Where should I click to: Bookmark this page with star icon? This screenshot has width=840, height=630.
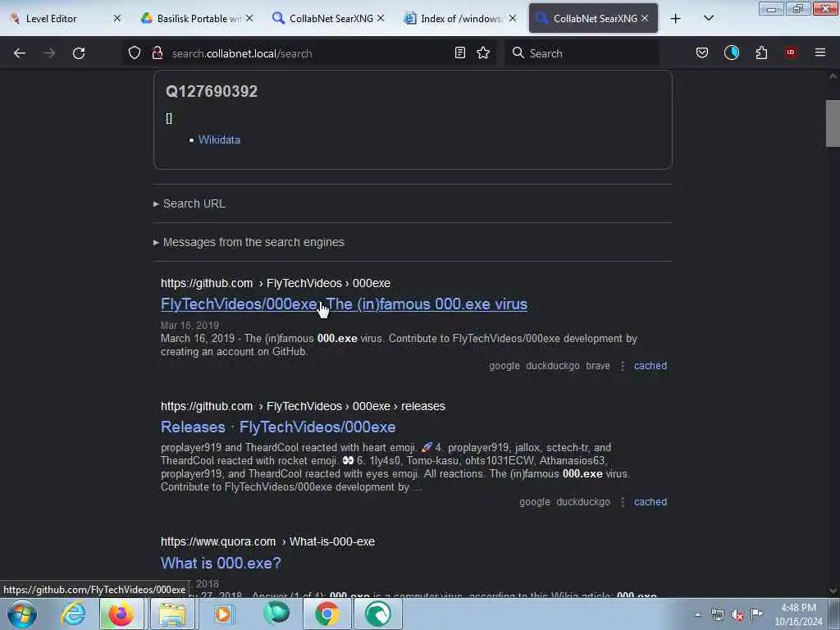point(483,52)
